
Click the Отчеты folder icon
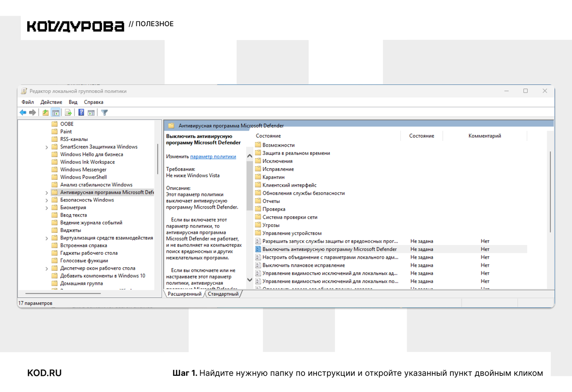tap(258, 201)
